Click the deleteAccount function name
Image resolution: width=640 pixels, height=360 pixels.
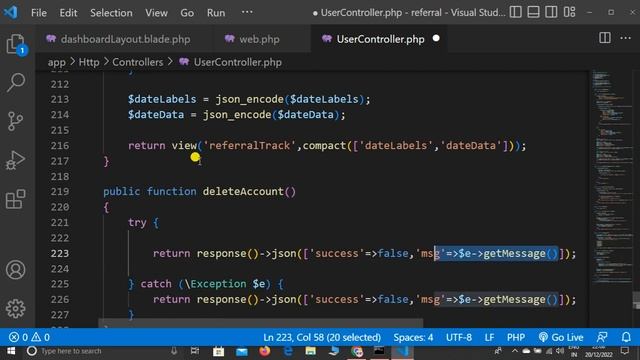243,191
